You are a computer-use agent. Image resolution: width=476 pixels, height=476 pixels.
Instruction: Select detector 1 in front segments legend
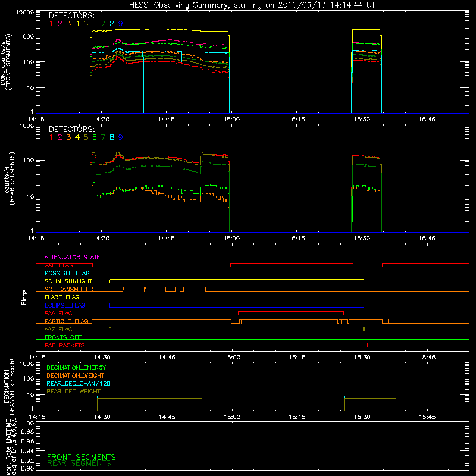(51, 24)
